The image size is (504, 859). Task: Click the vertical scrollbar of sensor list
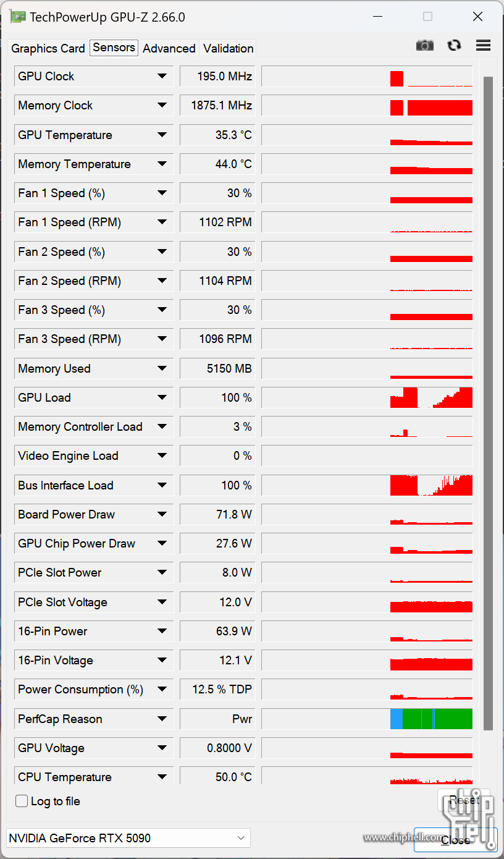click(488, 402)
